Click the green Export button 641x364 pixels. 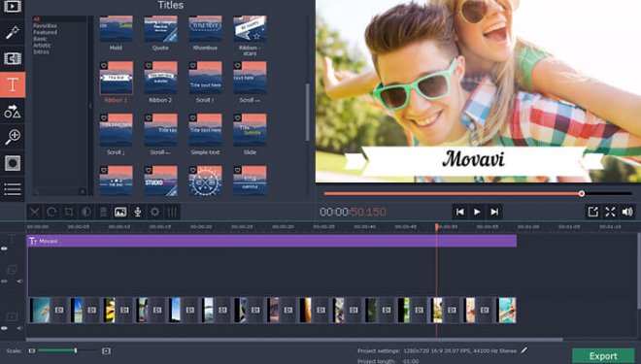(x=603, y=356)
